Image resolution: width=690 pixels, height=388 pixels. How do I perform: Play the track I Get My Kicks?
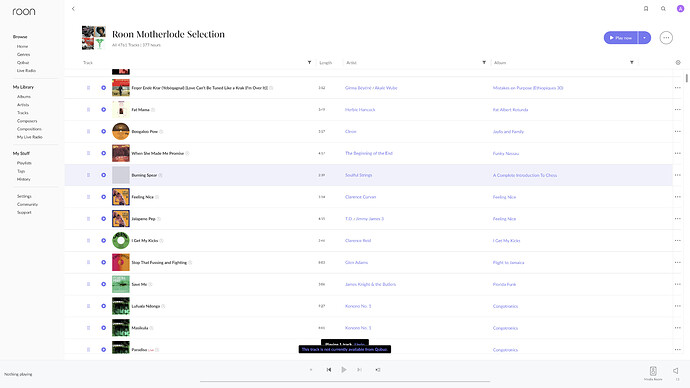[x=103, y=241]
